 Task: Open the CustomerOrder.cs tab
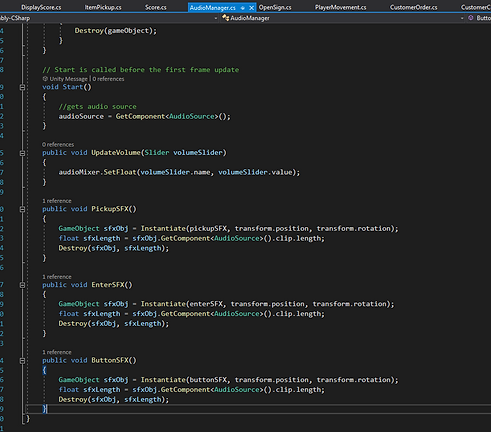(x=413, y=7)
